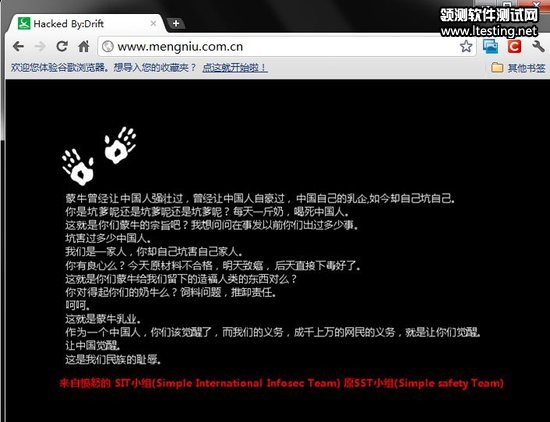The image size is (550, 422).
Task: Open a new tab with plus button
Action: [176, 24]
